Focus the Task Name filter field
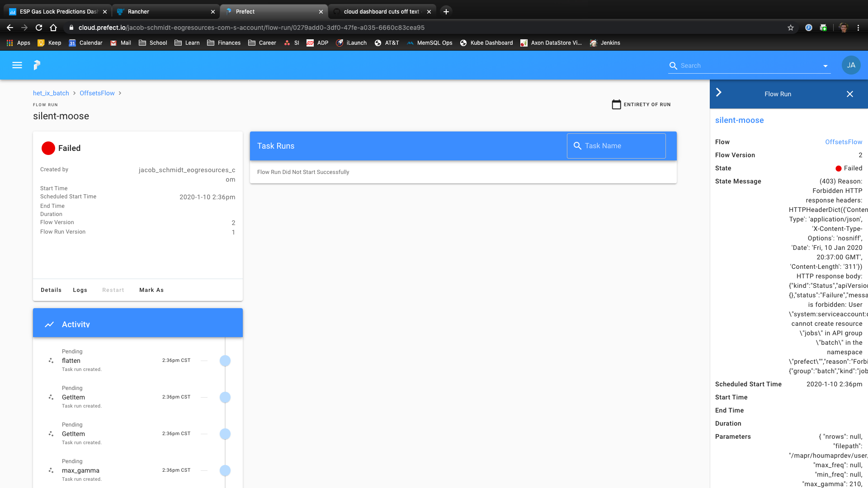The width and height of the screenshot is (868, 488). 616,146
